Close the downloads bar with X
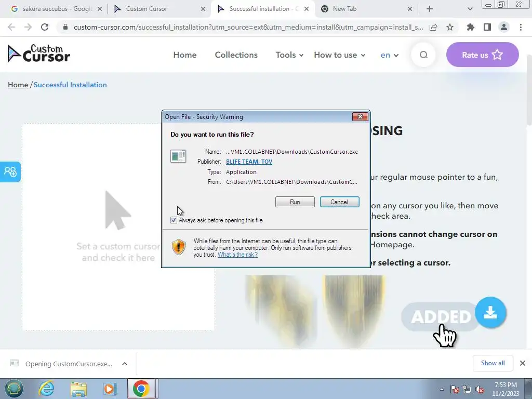The width and height of the screenshot is (532, 399). (523, 363)
